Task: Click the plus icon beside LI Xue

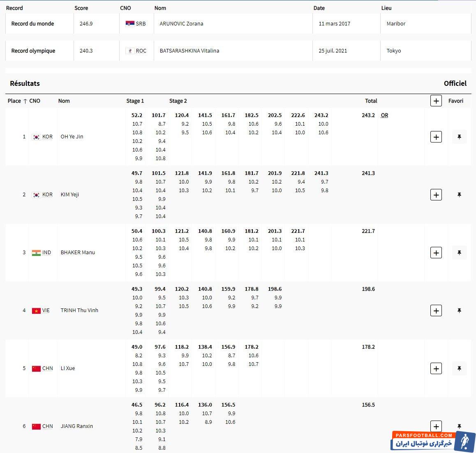Action: tap(436, 368)
